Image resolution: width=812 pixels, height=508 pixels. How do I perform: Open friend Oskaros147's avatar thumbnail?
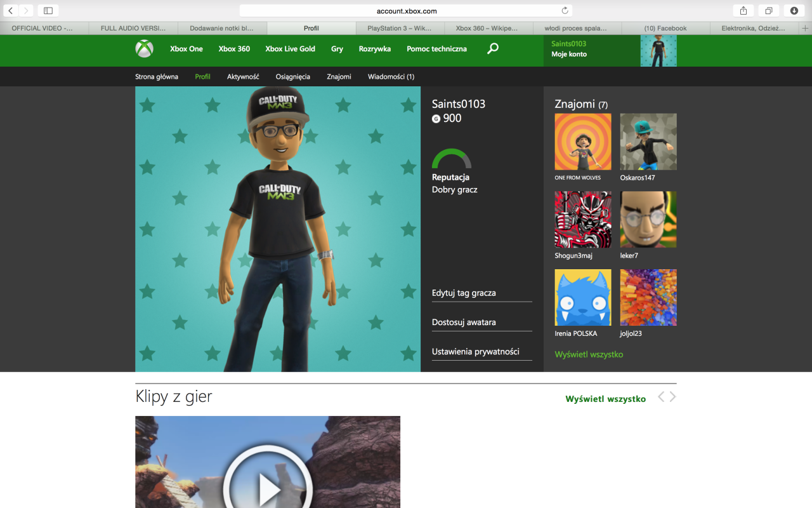coord(648,142)
